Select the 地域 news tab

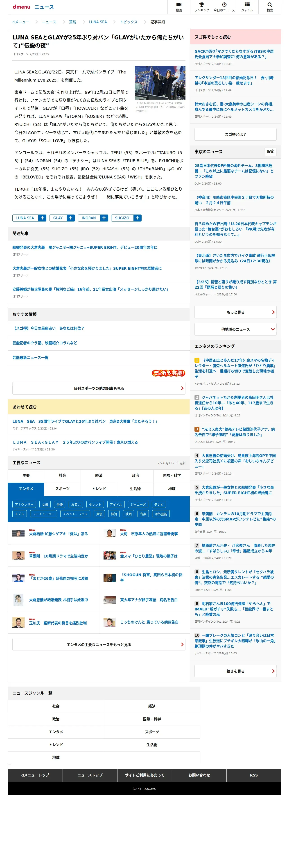(x=172, y=489)
